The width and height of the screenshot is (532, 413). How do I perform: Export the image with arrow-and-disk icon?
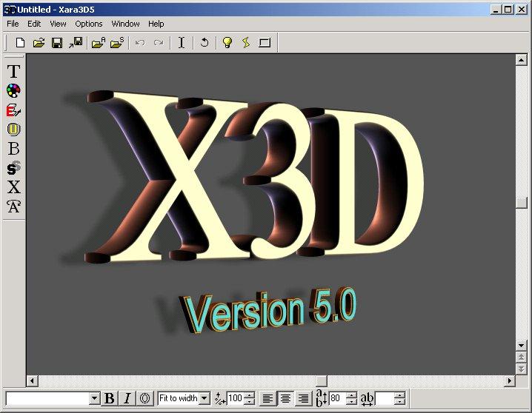click(x=76, y=43)
